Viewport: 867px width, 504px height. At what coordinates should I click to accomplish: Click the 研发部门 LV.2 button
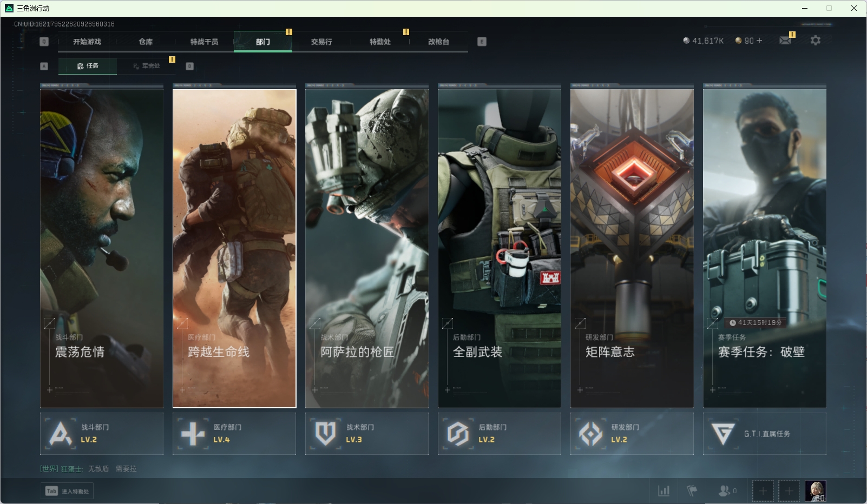[632, 434]
